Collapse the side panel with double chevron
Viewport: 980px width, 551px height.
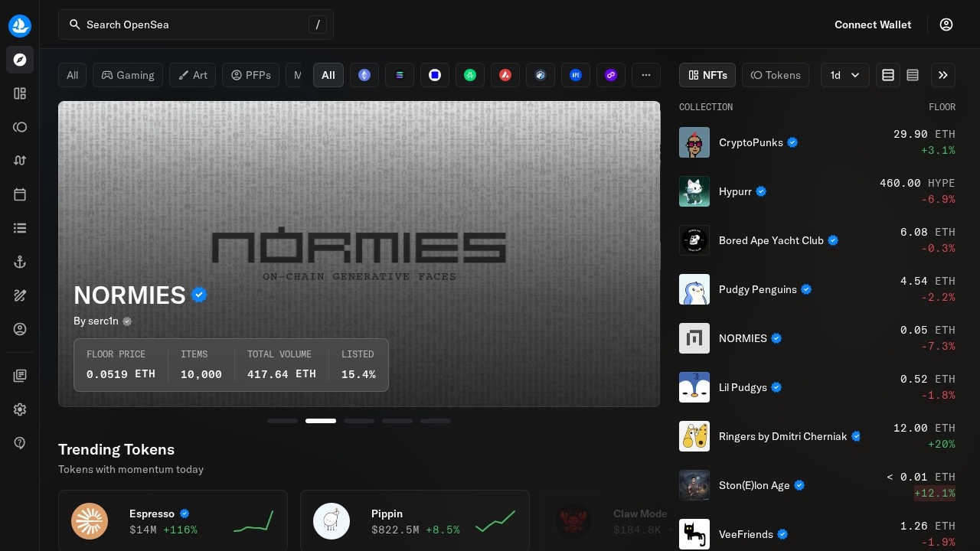(943, 75)
